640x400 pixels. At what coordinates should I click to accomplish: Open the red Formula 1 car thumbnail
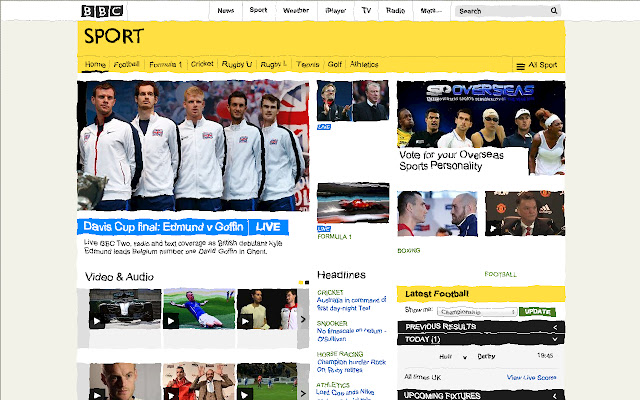coord(353,203)
